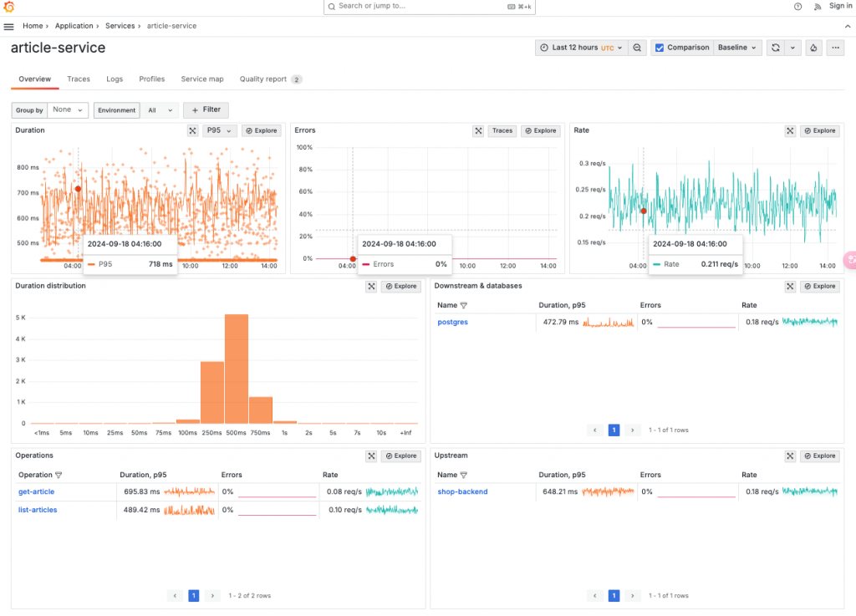Expand the Duration distribution panel
The height and width of the screenshot is (616, 856).
tap(371, 287)
